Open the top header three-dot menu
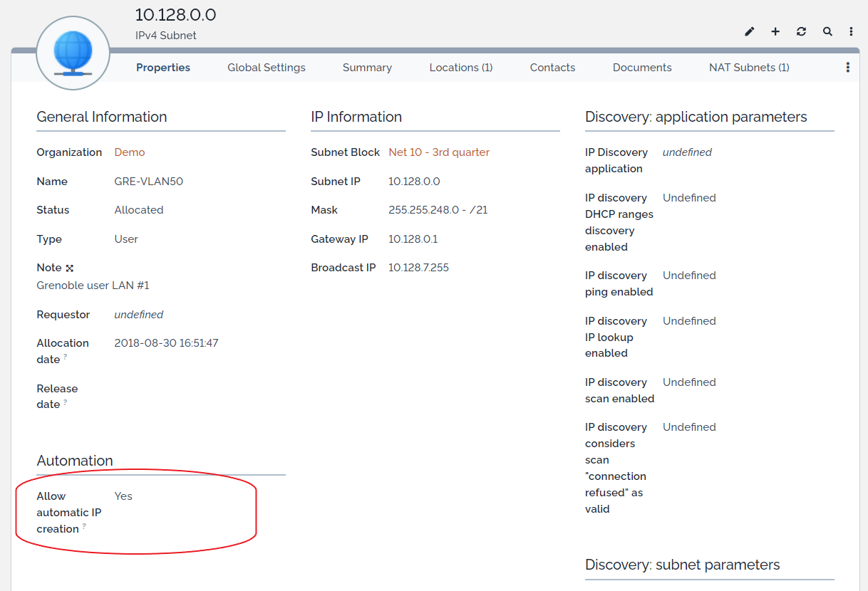 [x=851, y=31]
